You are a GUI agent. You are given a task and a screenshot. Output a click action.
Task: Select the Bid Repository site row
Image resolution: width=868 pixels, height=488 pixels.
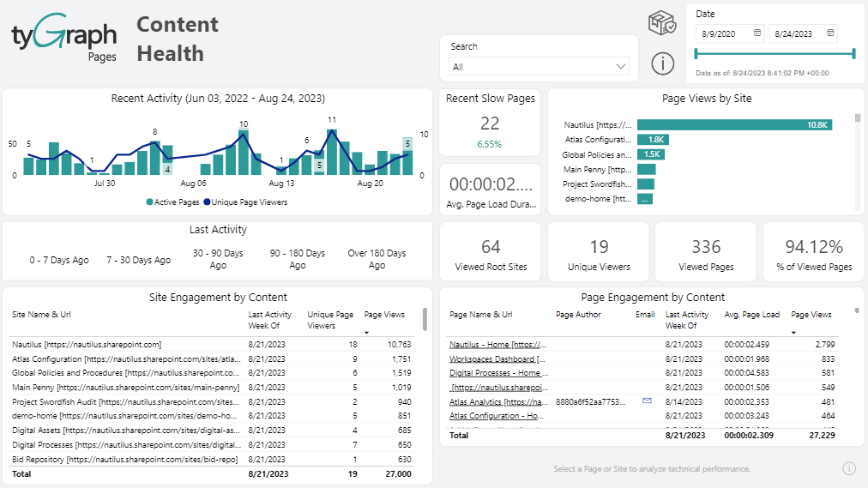point(212,459)
